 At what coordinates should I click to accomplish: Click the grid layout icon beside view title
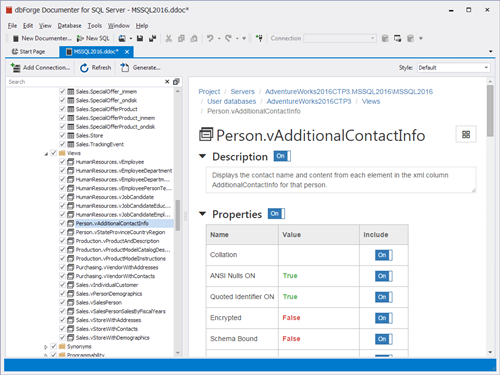(466, 134)
